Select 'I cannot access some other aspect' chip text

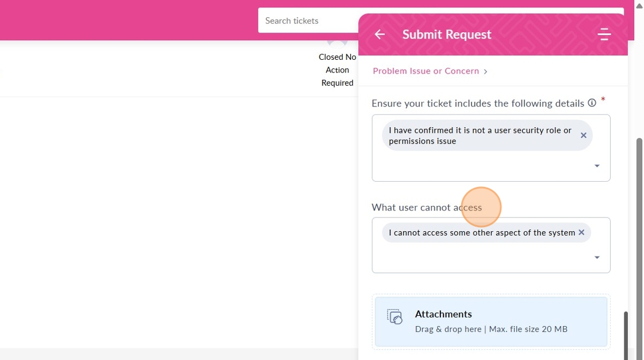pyautogui.click(x=481, y=232)
